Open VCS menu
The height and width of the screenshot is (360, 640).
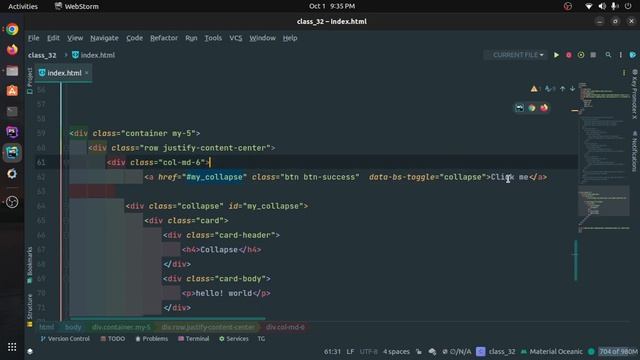pos(236,38)
